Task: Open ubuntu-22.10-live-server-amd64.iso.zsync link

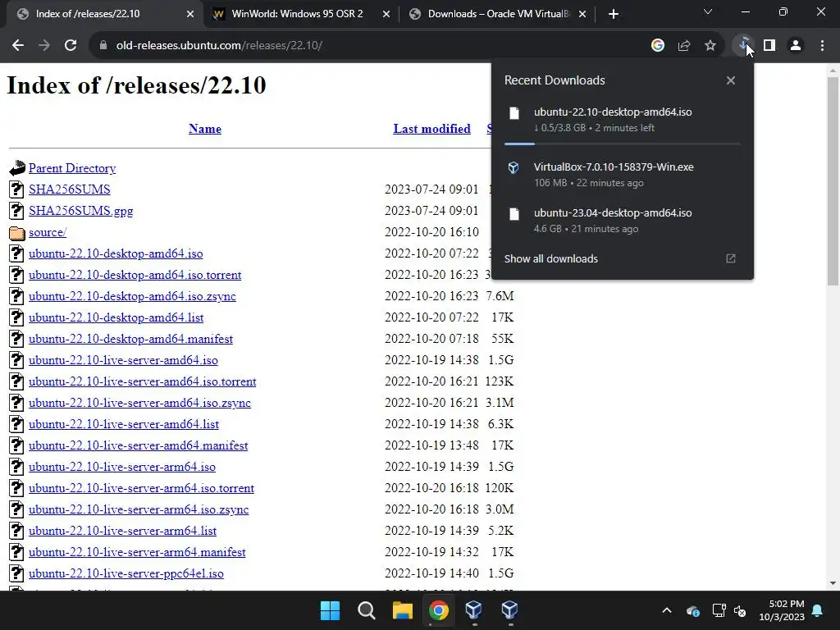Action: (x=139, y=403)
